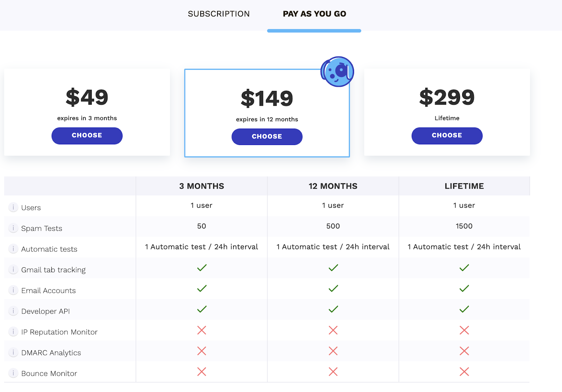Open the info tooltip for Automatic tests
562x392 pixels.
[13, 249]
